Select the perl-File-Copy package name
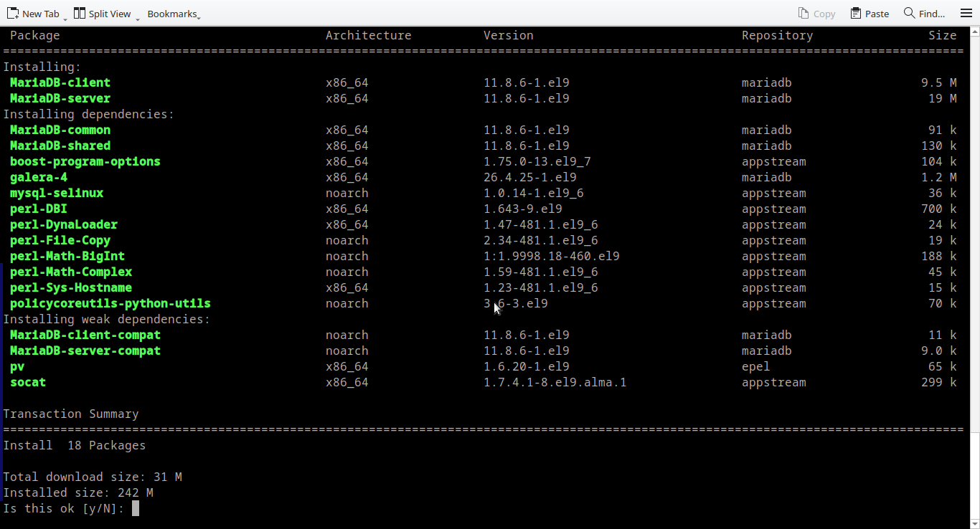The image size is (980, 529). click(x=60, y=240)
